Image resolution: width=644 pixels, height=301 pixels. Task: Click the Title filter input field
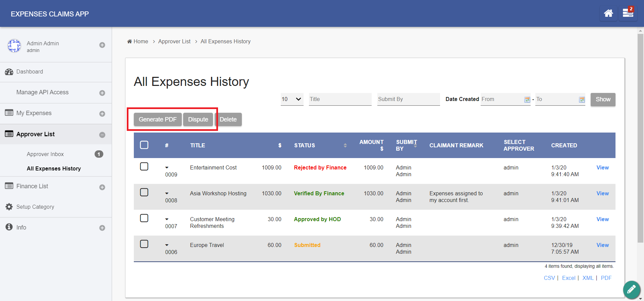[x=340, y=99]
